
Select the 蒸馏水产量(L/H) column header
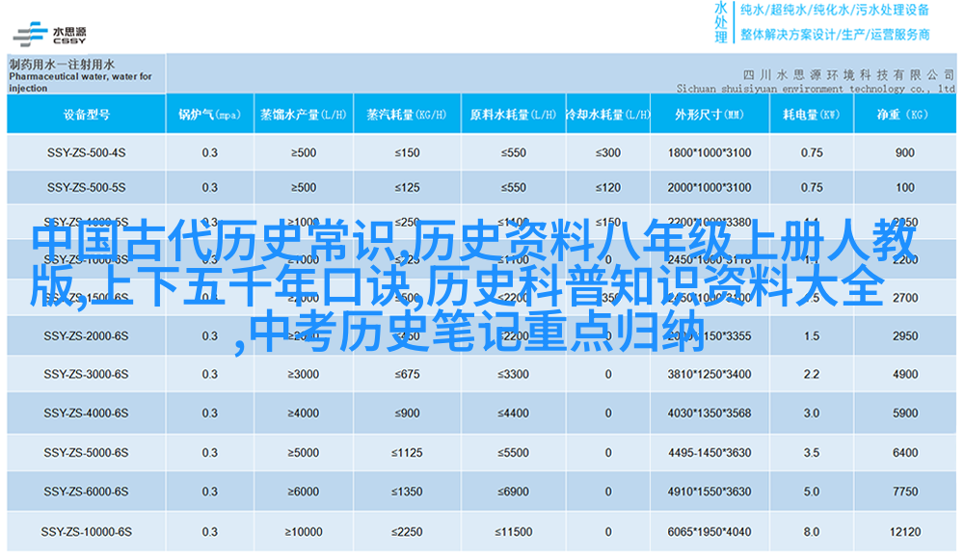coord(302,115)
